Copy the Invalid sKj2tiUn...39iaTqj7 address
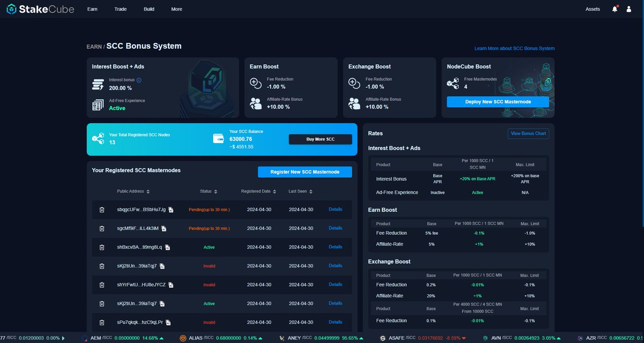This screenshot has width=644, height=343. (162, 266)
